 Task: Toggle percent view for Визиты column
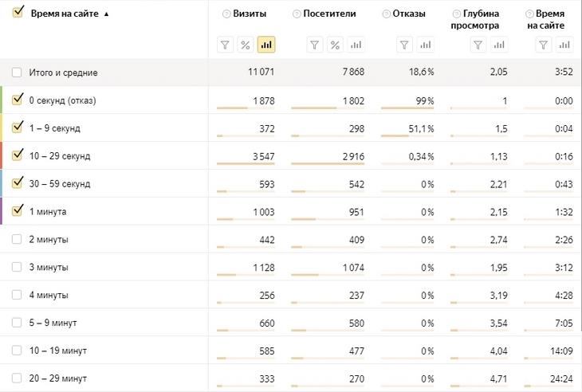click(246, 45)
